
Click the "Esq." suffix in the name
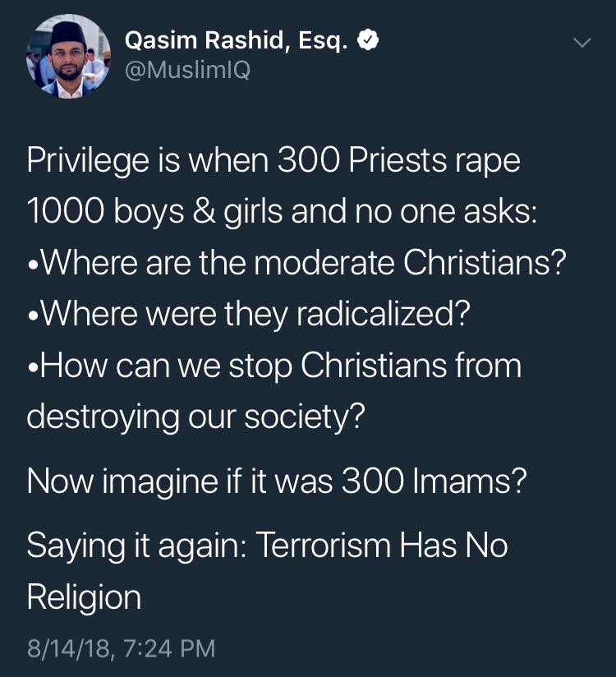(323, 41)
